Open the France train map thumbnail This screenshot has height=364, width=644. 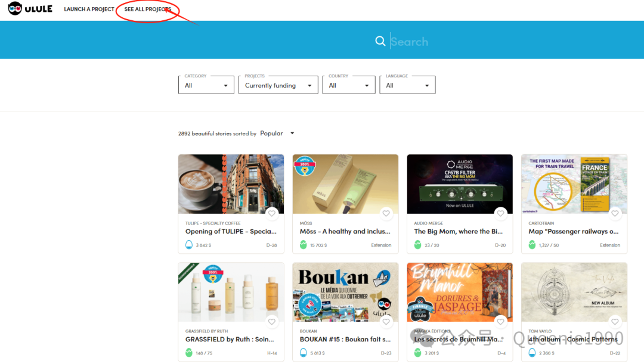[x=574, y=184]
